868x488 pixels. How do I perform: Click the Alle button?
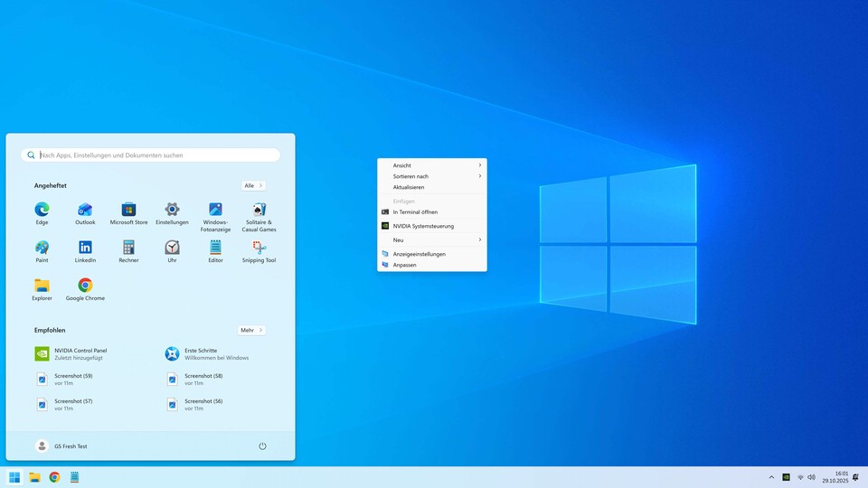[x=253, y=185]
